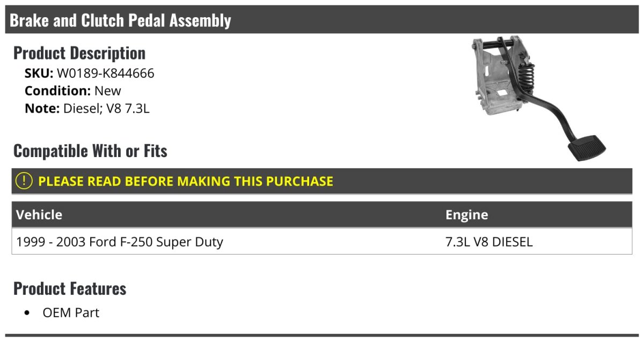Viewport: 644px width, 342px height.
Task: Click the 1999 - 2003 Ford F-250 Super Duty row
Action: coord(322,242)
